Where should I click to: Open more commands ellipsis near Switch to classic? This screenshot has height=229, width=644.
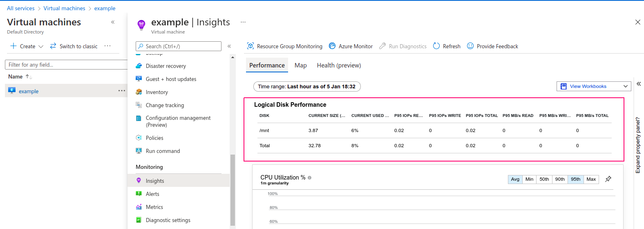coord(107,46)
